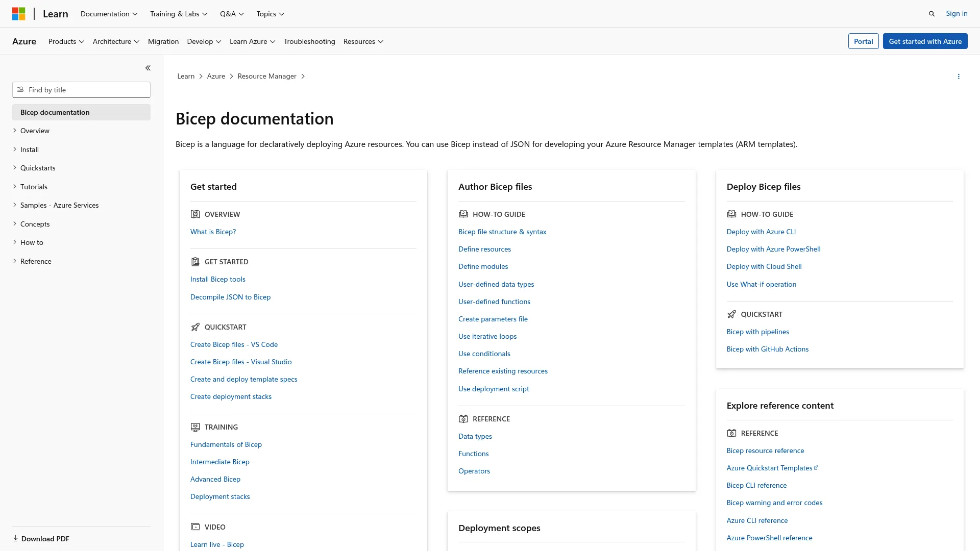The height and width of the screenshot is (551, 980).
Task: Click the Azure brand link in nav bar
Action: pos(24,41)
